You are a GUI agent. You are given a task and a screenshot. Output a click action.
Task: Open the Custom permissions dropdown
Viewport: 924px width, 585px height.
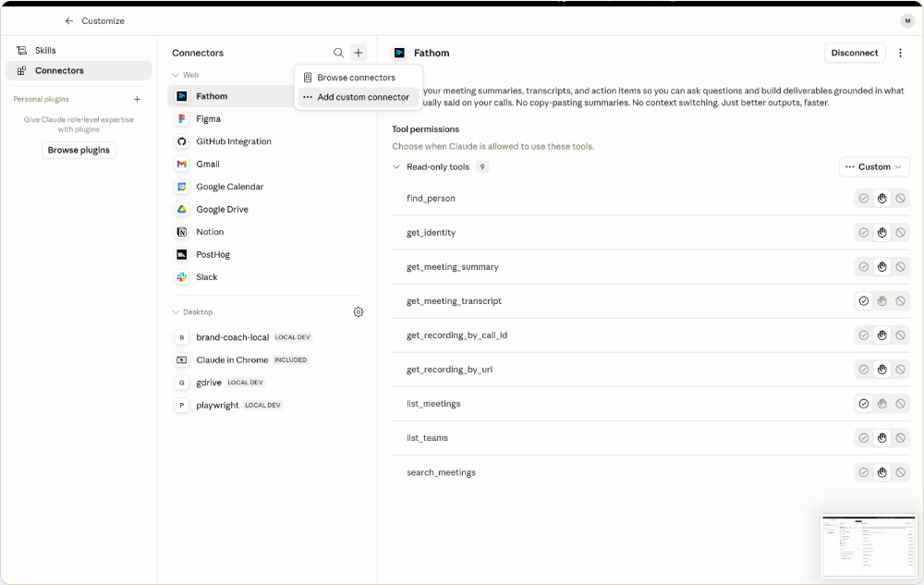(874, 167)
